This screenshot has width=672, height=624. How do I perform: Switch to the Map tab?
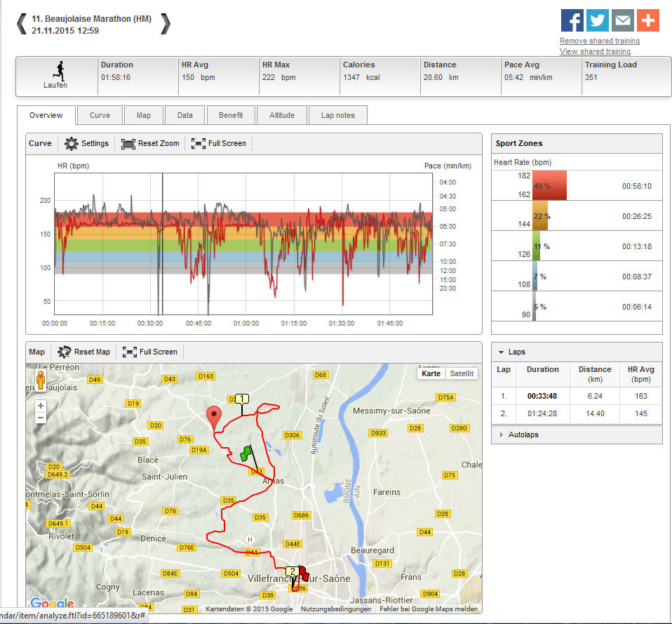pos(144,115)
